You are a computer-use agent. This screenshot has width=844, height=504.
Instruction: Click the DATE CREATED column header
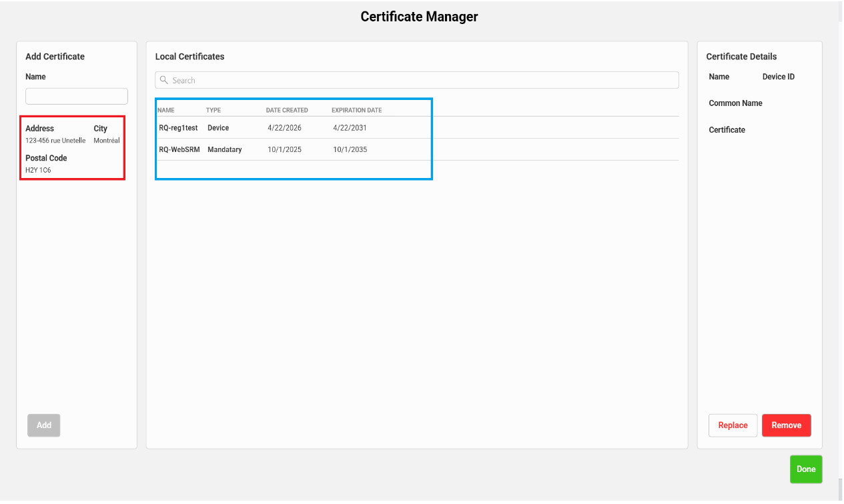coord(287,110)
